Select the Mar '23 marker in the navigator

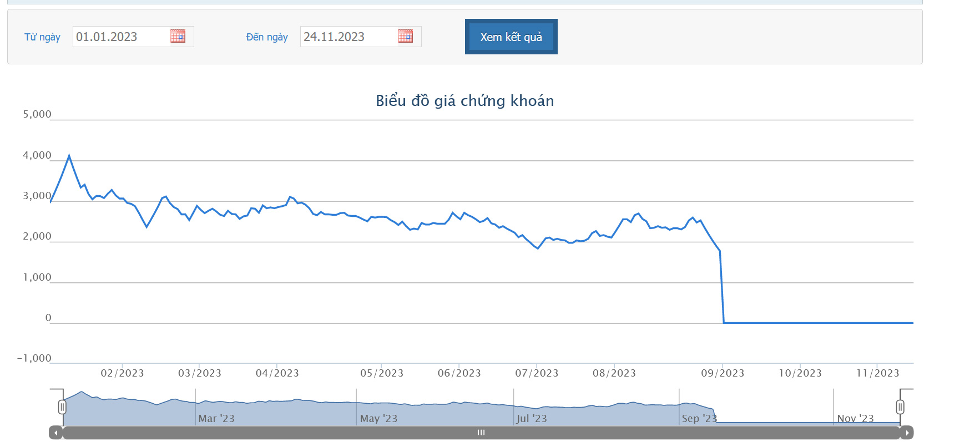[x=216, y=418]
